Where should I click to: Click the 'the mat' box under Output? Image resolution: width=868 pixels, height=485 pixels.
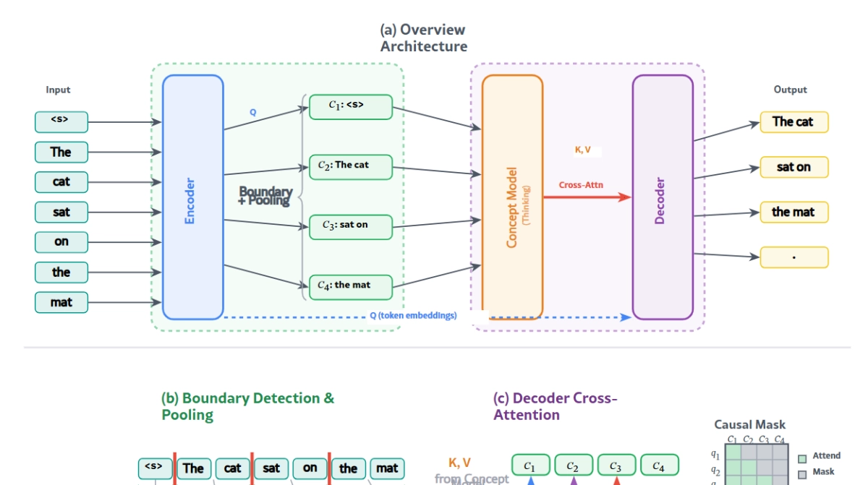point(793,212)
